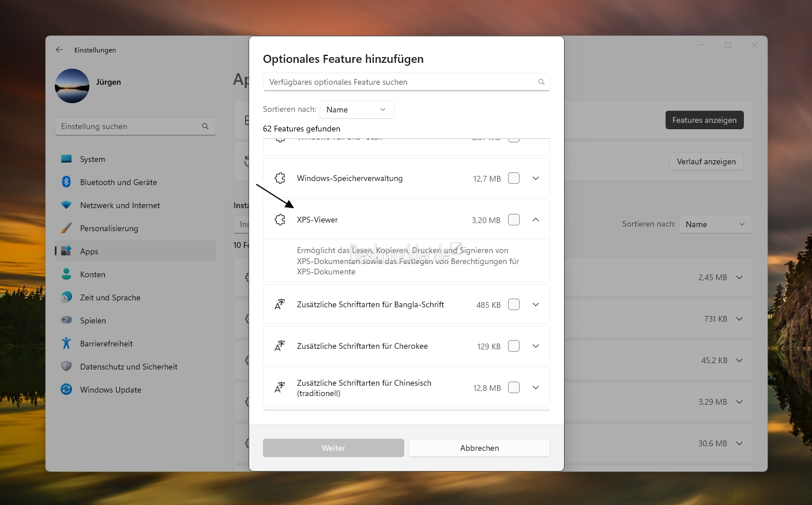
Task: Click Verlauf anzeigen button in Einstellungen
Action: pyautogui.click(x=706, y=161)
